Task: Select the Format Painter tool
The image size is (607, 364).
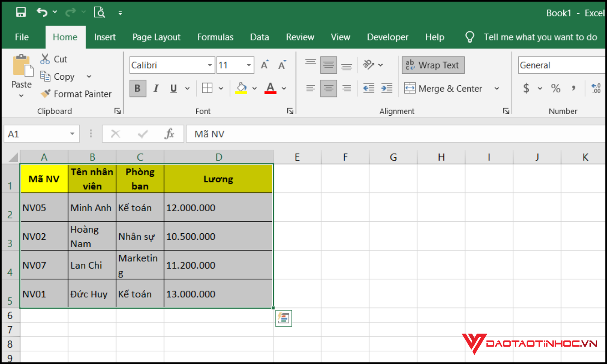Action: point(77,94)
